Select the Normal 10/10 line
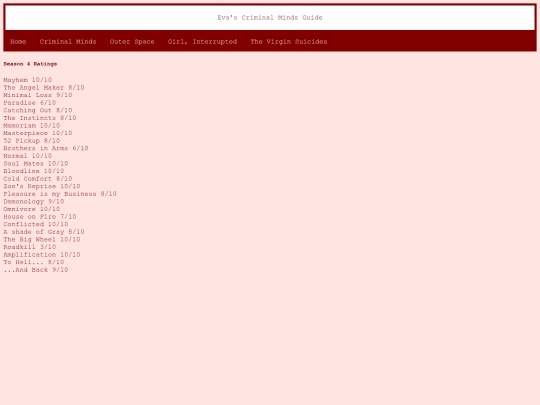 (x=28, y=156)
